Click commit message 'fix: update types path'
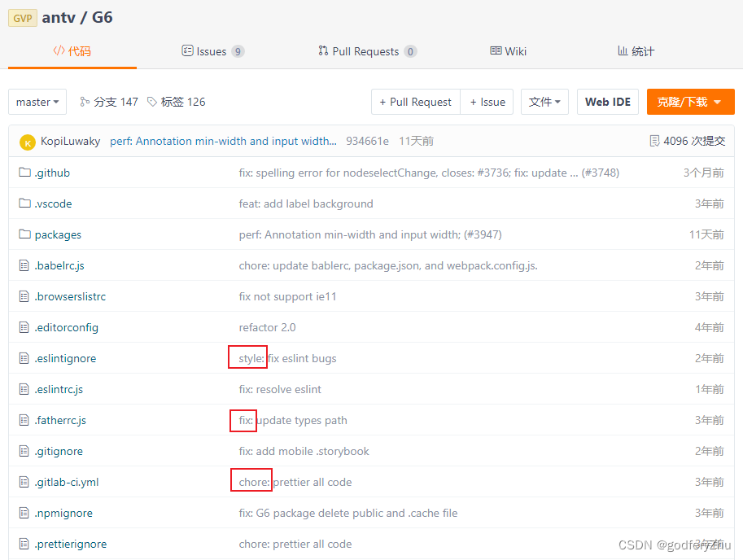This screenshot has width=743, height=560. tap(293, 420)
